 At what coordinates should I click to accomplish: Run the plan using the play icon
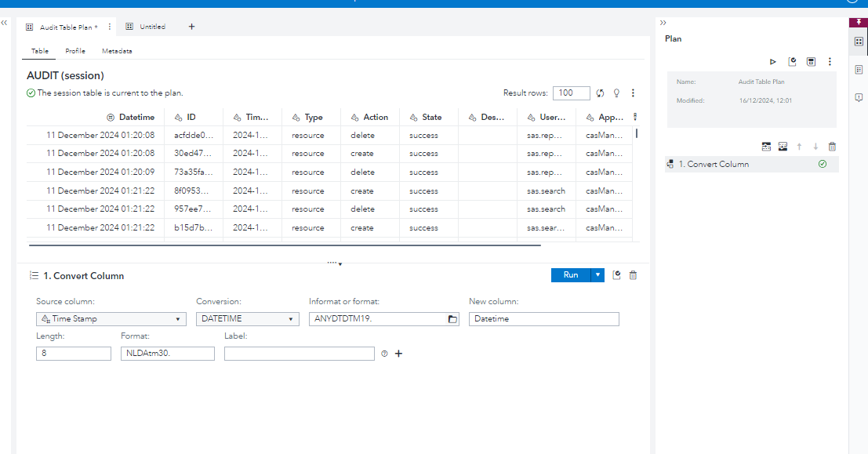point(772,61)
